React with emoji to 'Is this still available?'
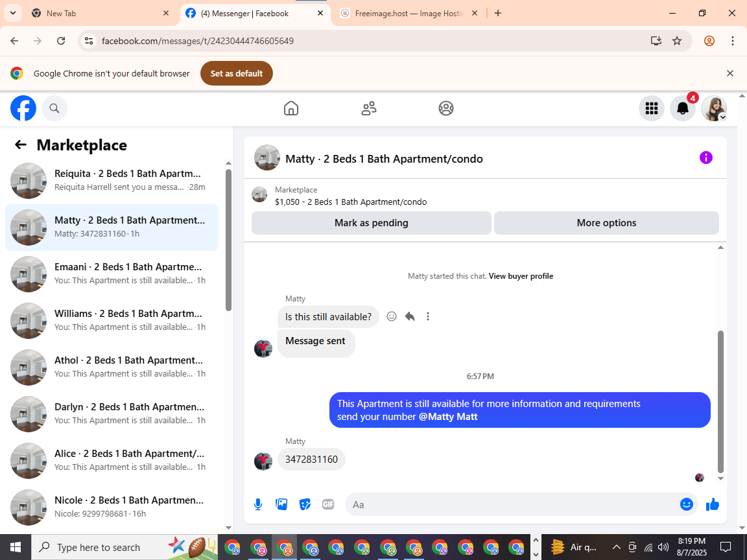The height and width of the screenshot is (560, 747). pyautogui.click(x=392, y=316)
